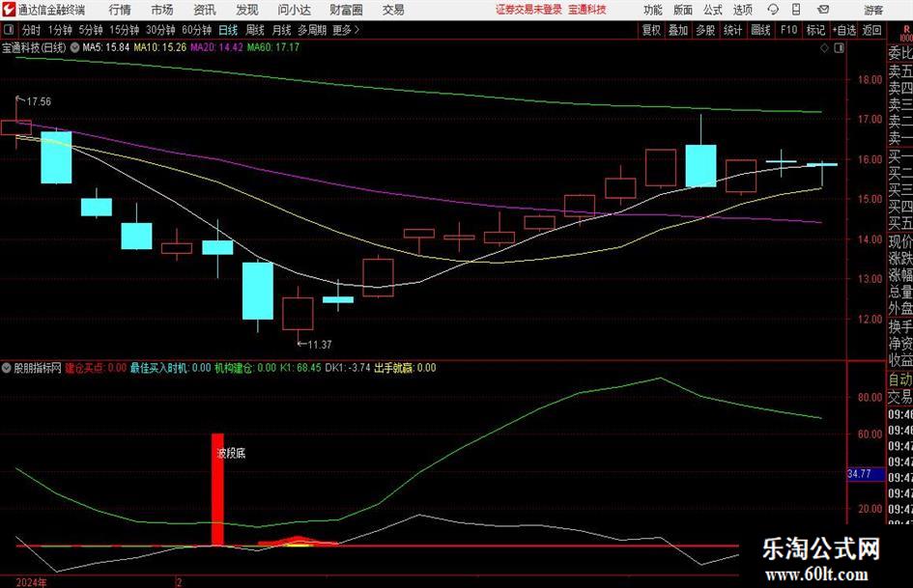Click the 出手就赢 indicator value
The height and width of the screenshot is (588, 913).
pyautogui.click(x=405, y=368)
